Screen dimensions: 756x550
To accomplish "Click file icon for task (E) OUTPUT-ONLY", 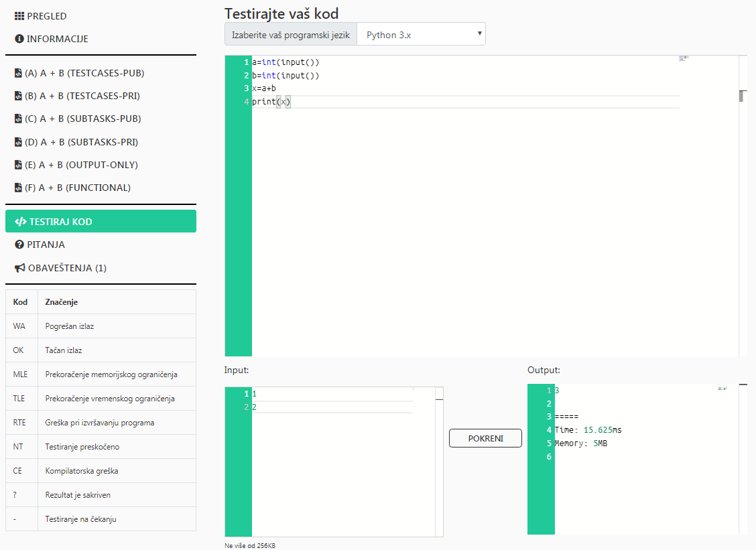I will tap(18, 165).
